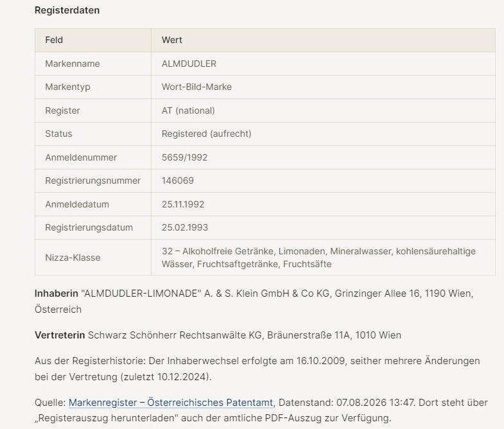
Task: Click the bold 'Inhaberin' label
Action: pos(56,293)
